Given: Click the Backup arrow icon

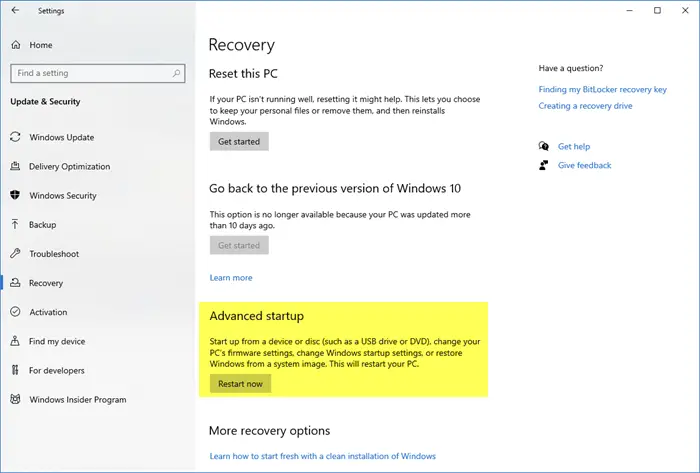Looking at the screenshot, I should pyautogui.click(x=16, y=225).
